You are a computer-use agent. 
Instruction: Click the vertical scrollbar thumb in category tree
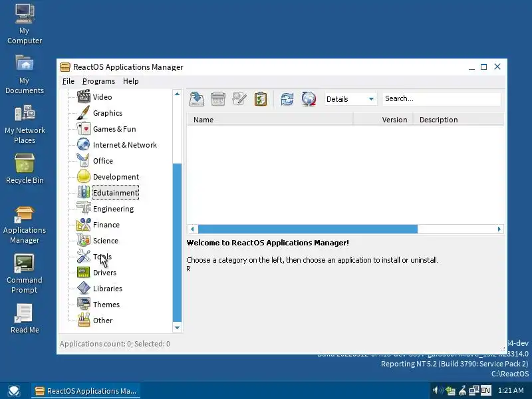[x=177, y=242]
